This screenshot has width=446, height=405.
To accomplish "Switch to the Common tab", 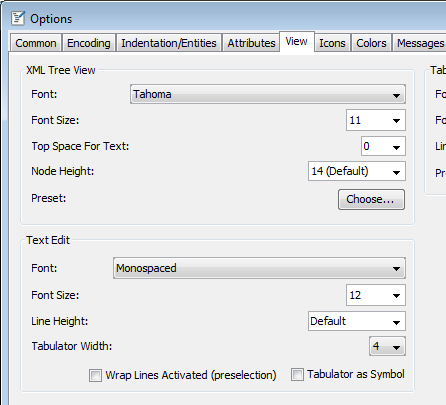I will pos(36,43).
